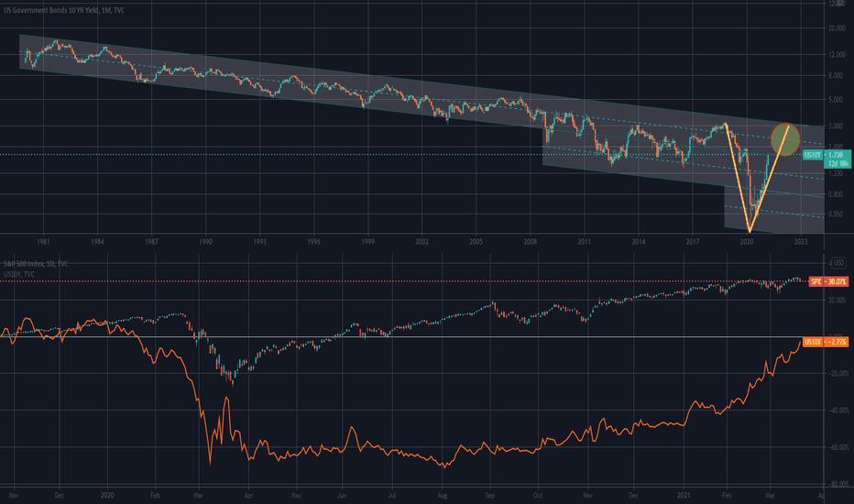Click the 20.00% scale value on lower chart
Screen dimensions: 854x504
tap(838, 301)
